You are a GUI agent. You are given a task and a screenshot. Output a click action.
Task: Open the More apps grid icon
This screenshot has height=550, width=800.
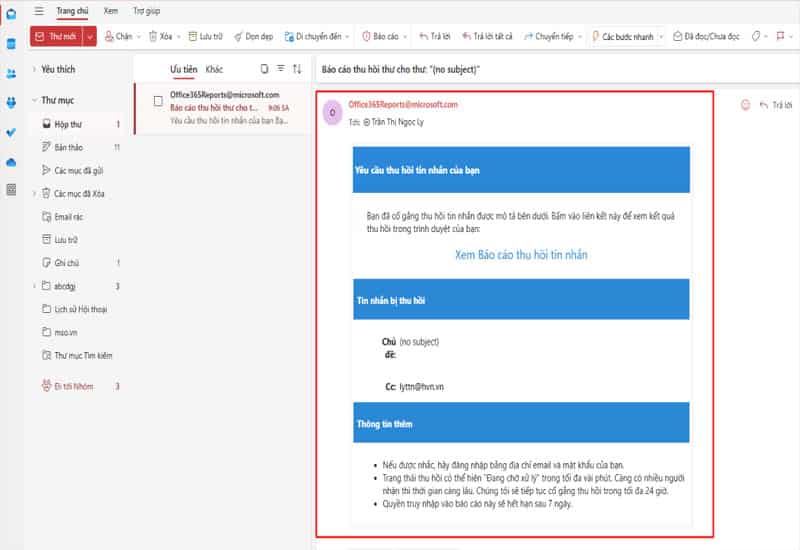(11, 190)
